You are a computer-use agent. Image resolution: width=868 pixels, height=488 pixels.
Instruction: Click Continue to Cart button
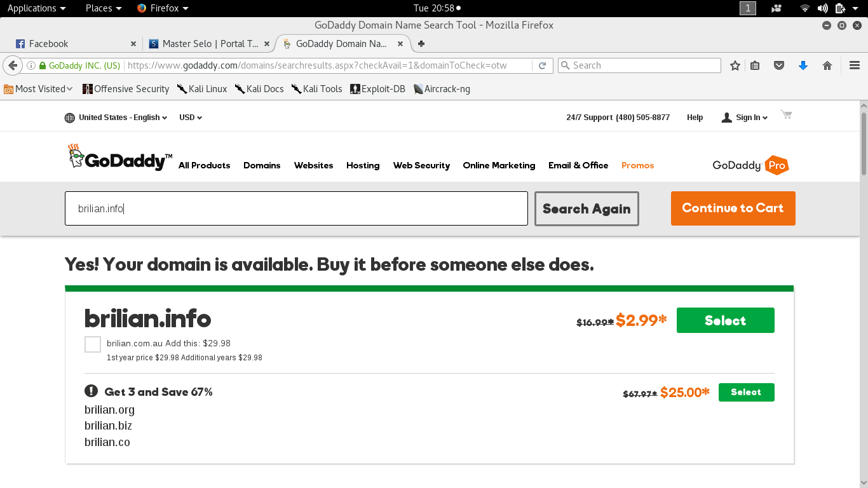pyautogui.click(x=733, y=208)
